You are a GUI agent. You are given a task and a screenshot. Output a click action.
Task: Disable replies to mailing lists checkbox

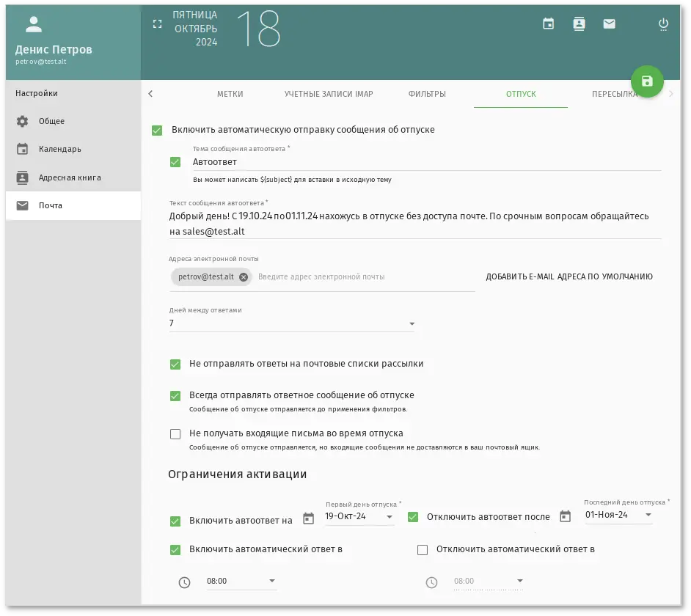175,364
